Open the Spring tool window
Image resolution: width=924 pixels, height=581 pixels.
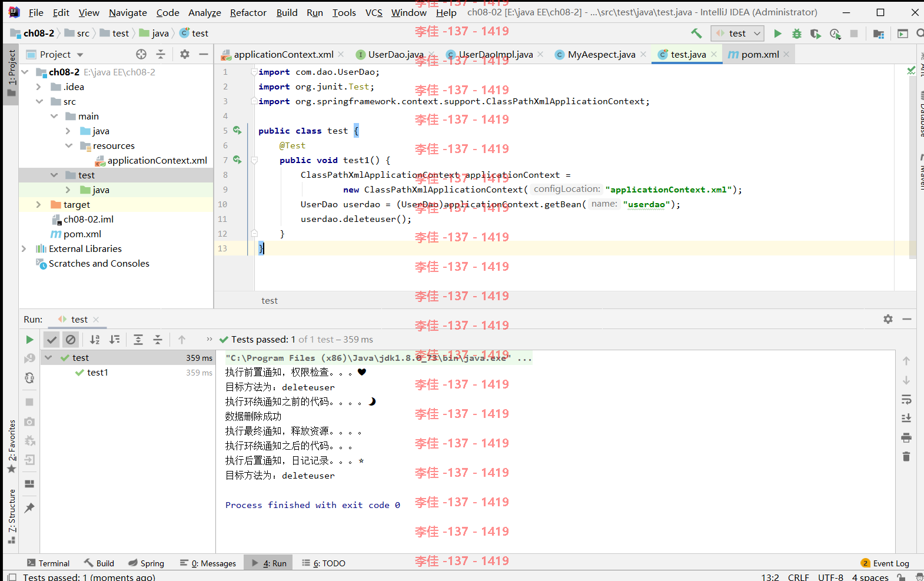147,563
